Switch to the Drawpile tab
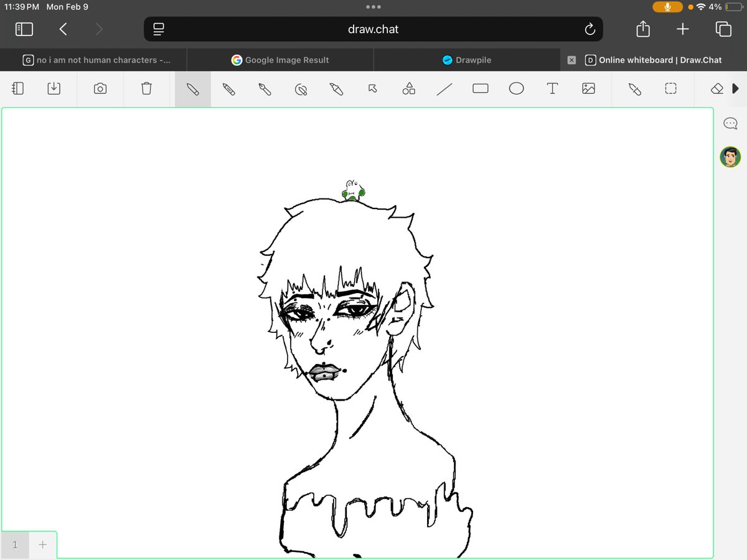 [467, 60]
